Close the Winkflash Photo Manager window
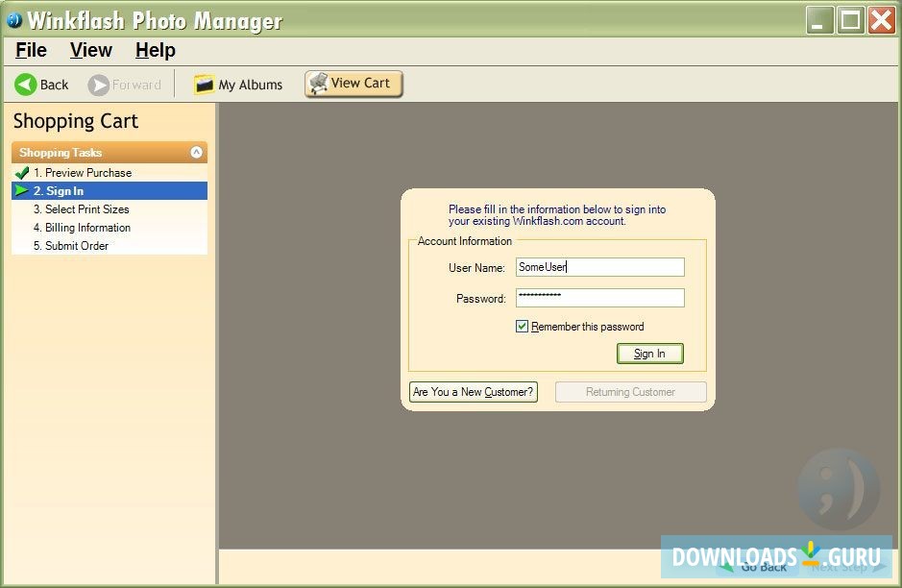This screenshot has height=588, width=902. (x=881, y=20)
